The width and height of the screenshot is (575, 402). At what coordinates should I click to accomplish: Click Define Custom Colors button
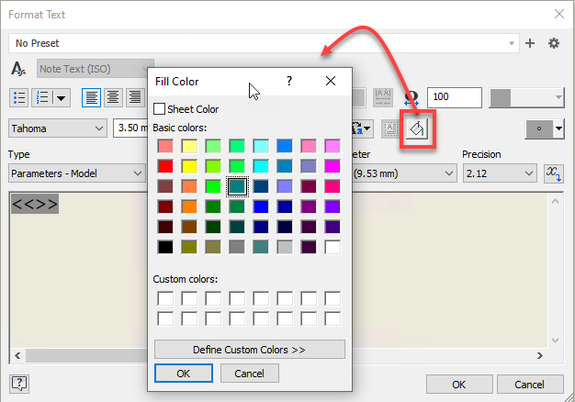coord(249,350)
